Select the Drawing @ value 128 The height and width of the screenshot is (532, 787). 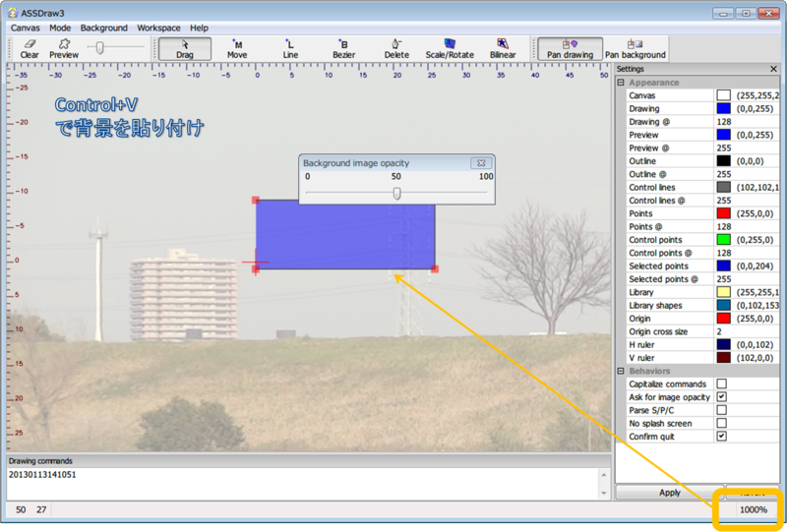coord(724,122)
